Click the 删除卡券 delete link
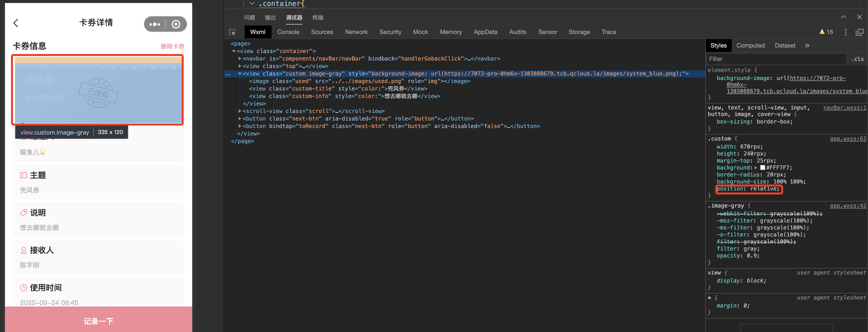The width and height of the screenshot is (868, 332). [172, 46]
